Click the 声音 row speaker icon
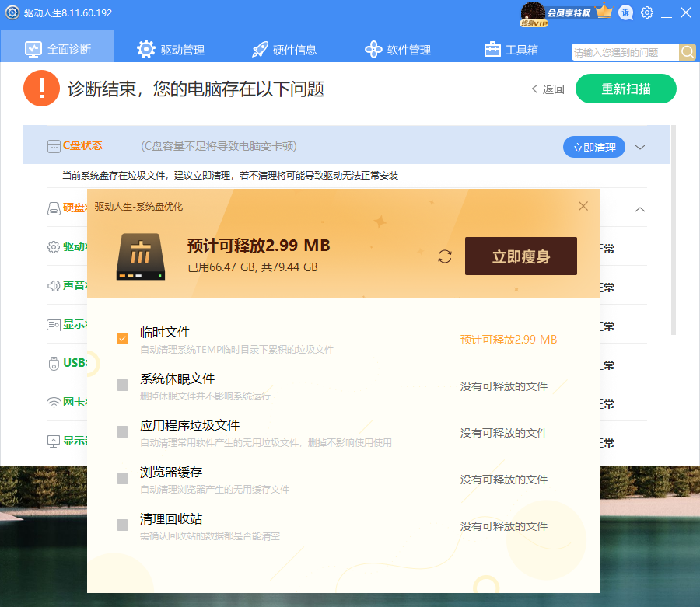The image size is (700, 607). [x=54, y=286]
